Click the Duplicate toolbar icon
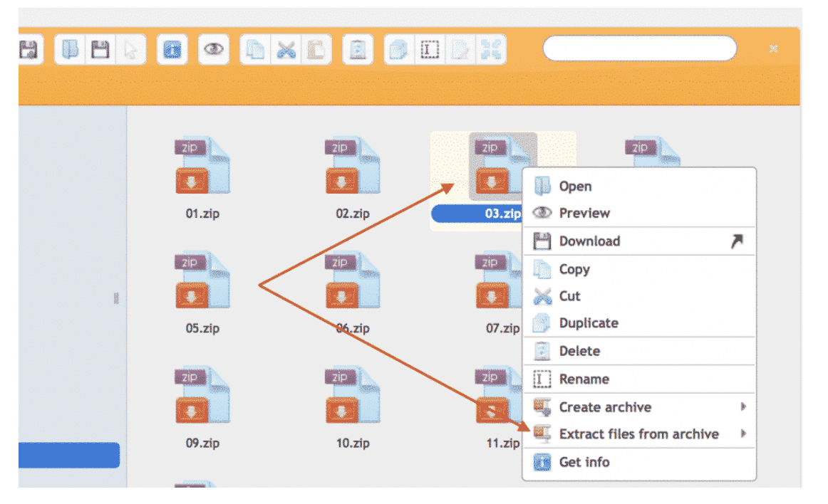This screenshot has width=828, height=504. (399, 50)
